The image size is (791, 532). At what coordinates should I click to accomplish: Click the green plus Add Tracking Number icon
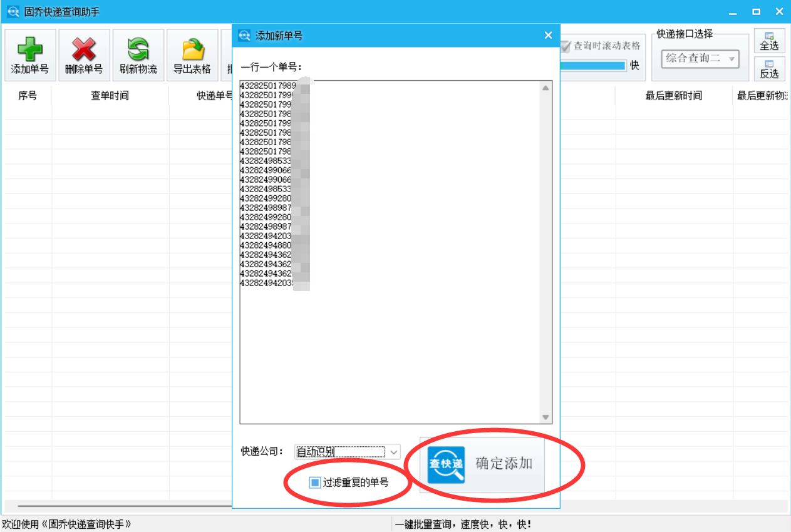(x=29, y=49)
